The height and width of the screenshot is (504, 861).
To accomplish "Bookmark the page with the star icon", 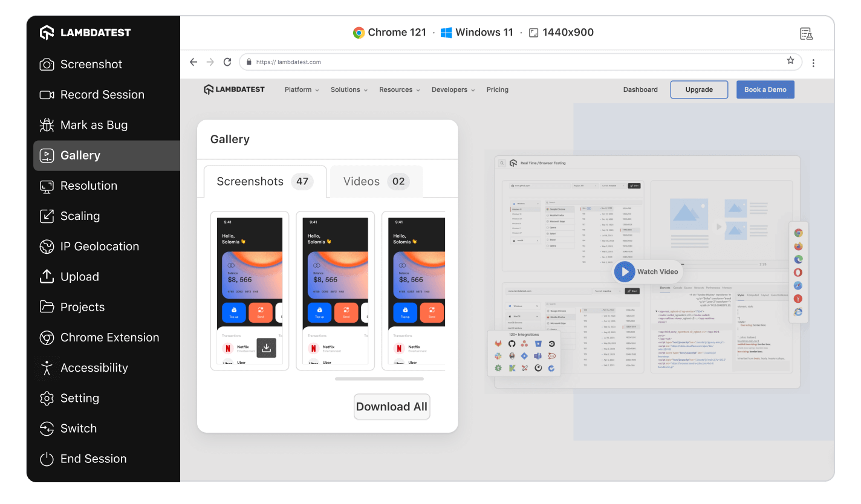I will (x=790, y=61).
